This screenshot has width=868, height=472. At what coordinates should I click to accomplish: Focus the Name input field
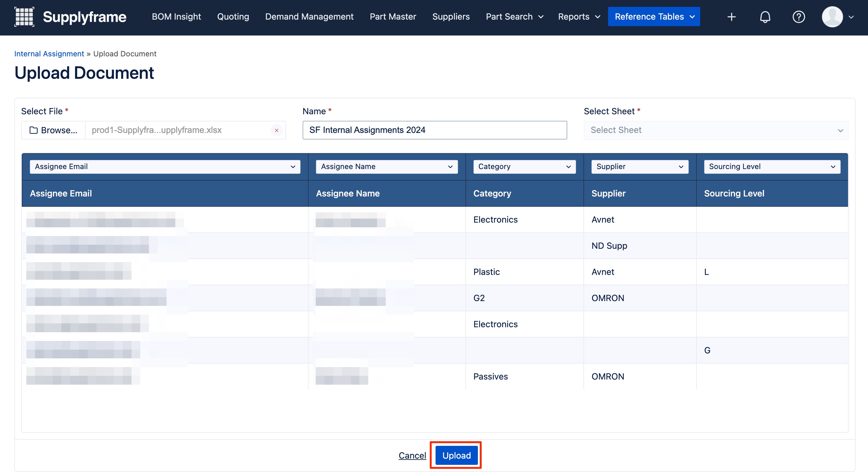click(x=434, y=130)
